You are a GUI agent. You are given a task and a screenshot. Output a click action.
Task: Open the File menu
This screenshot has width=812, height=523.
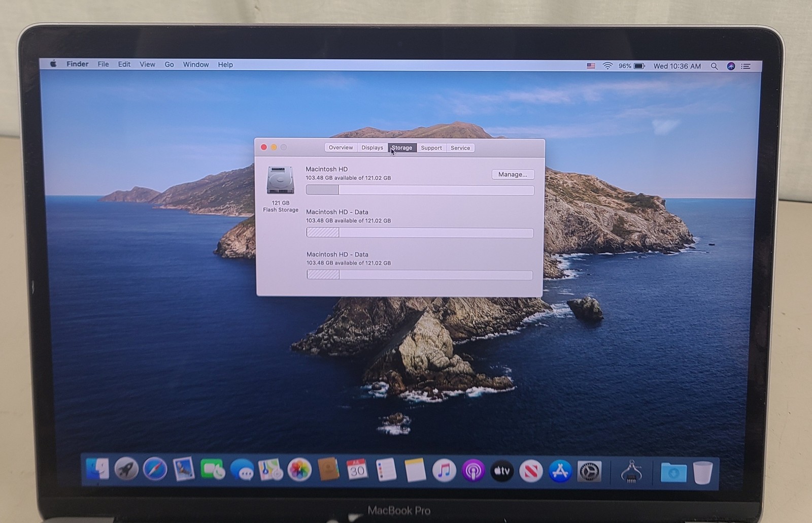pos(103,64)
